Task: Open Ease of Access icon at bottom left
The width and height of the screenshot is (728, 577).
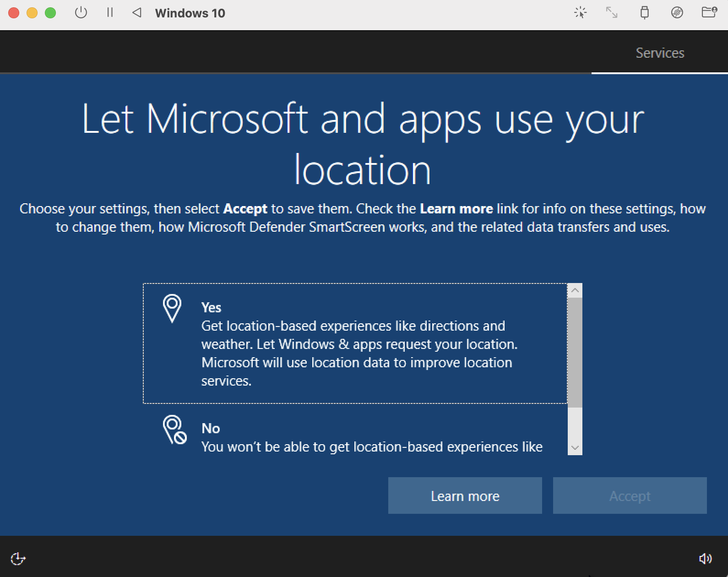Action: [x=18, y=559]
